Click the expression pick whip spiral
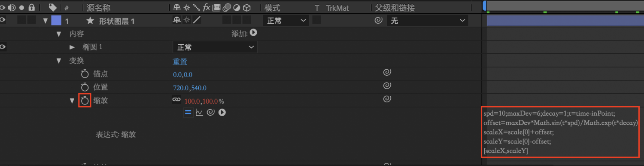 210,112
